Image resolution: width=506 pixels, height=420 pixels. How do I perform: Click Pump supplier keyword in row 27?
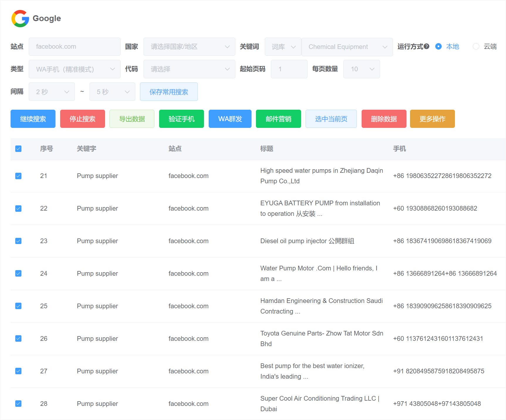97,371
